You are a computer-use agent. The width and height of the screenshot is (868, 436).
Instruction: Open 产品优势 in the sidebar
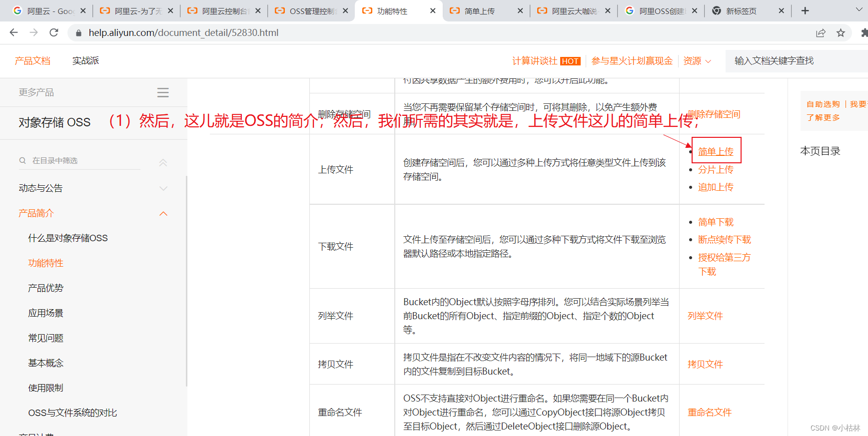point(45,288)
